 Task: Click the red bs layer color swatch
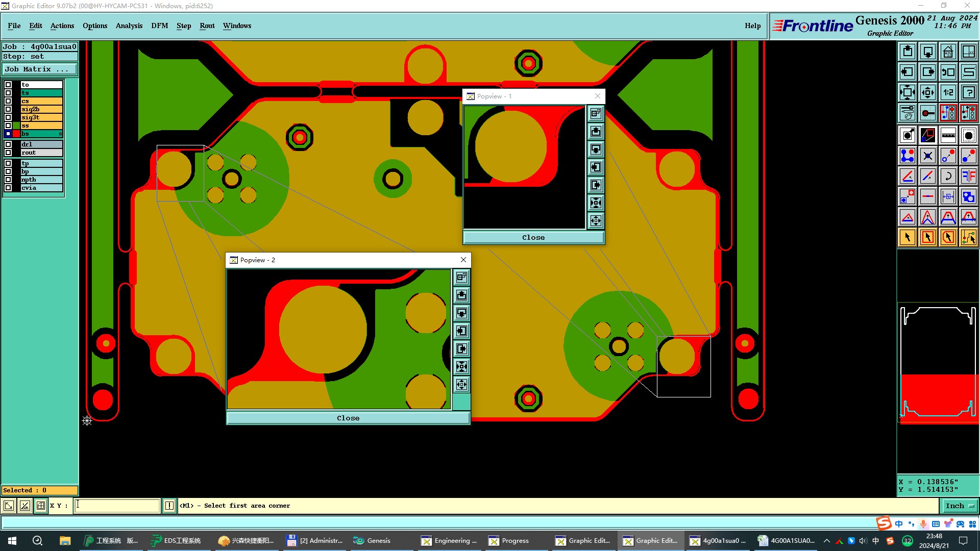click(16, 134)
